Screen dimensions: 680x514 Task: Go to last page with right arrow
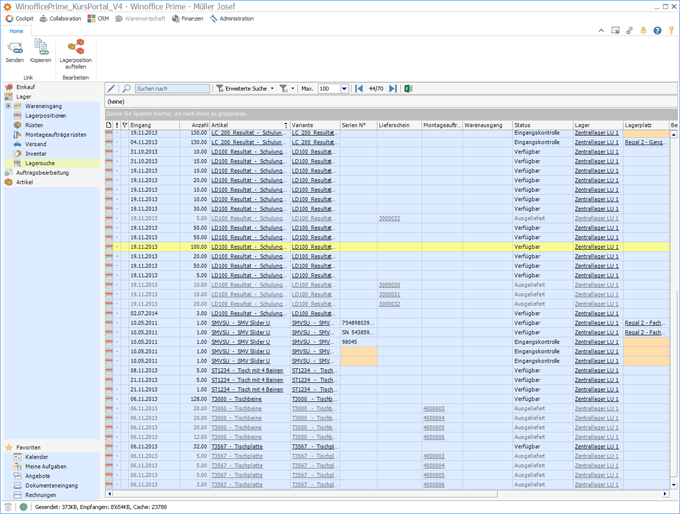point(392,88)
